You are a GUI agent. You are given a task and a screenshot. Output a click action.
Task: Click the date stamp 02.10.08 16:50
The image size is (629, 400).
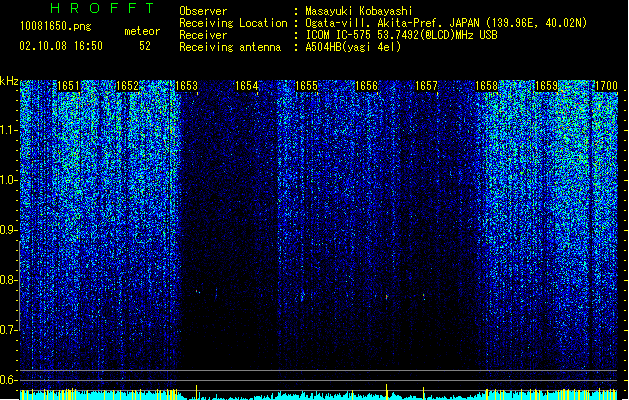pos(61,46)
